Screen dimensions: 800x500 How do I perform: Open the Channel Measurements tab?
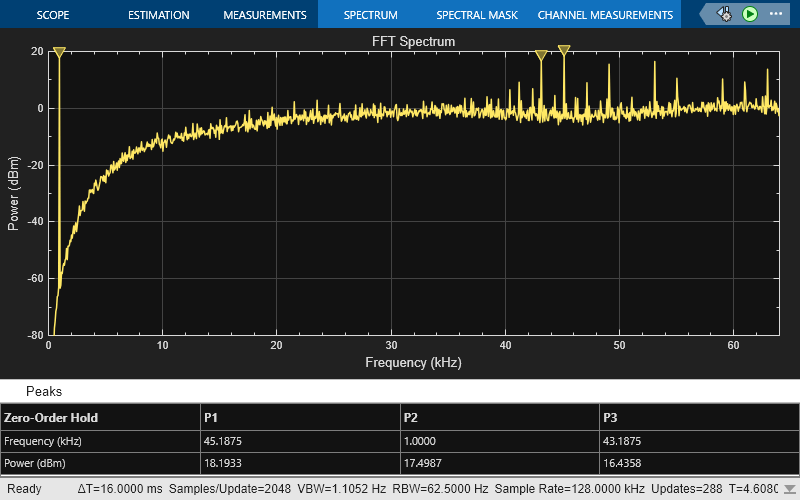coord(605,15)
